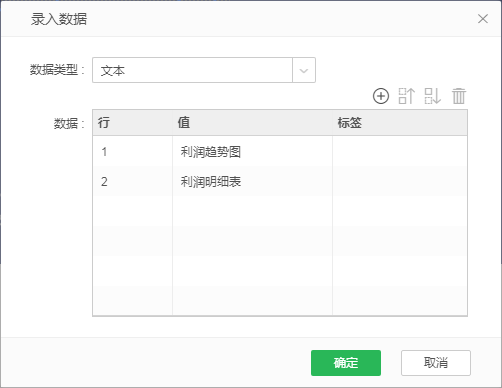Add a new data row with plus icon
Image resolution: width=502 pixels, height=388 pixels.
pos(381,96)
